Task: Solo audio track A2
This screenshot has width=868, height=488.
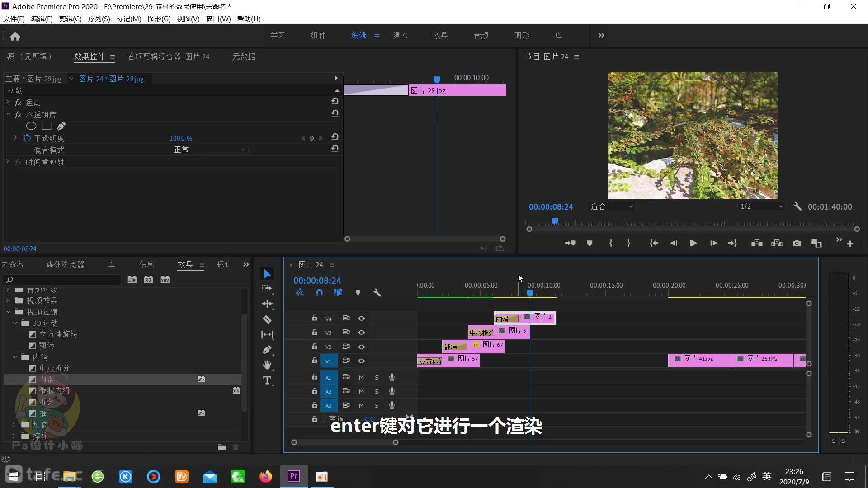Action: pos(377,391)
